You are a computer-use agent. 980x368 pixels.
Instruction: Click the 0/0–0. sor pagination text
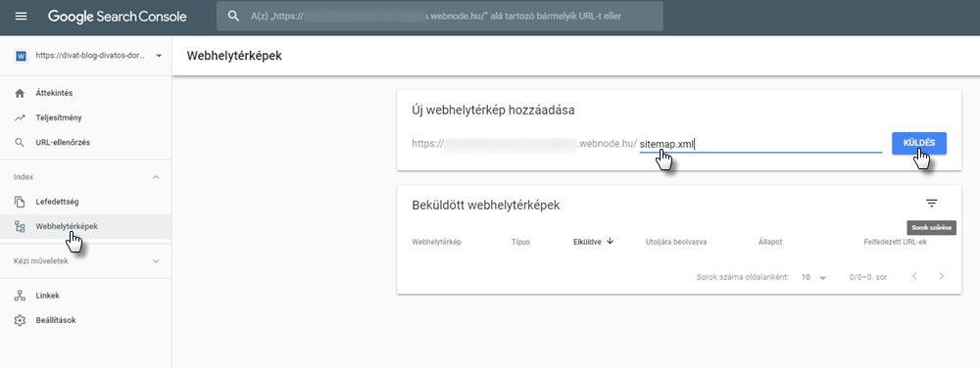coord(867,277)
